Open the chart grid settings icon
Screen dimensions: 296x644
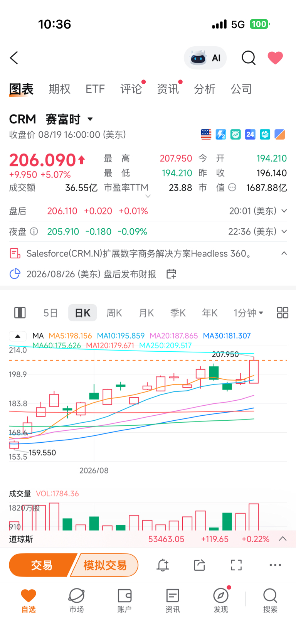coord(283,313)
